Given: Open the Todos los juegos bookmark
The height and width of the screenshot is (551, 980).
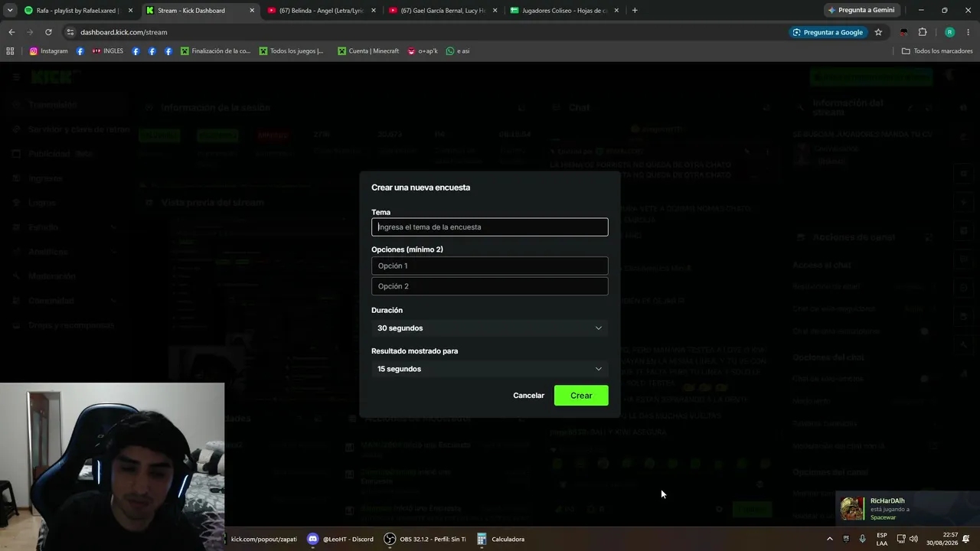Looking at the screenshot, I should tap(292, 51).
